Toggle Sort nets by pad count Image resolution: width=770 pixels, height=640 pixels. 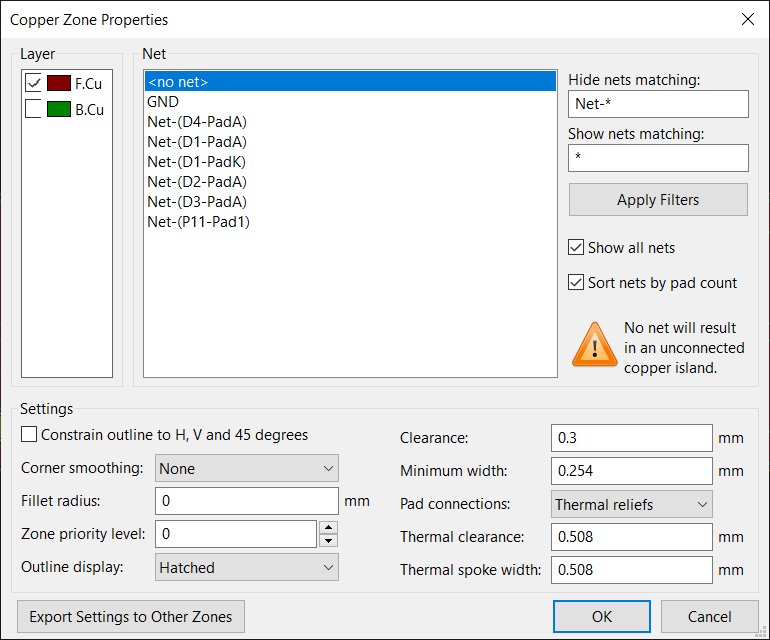576,283
